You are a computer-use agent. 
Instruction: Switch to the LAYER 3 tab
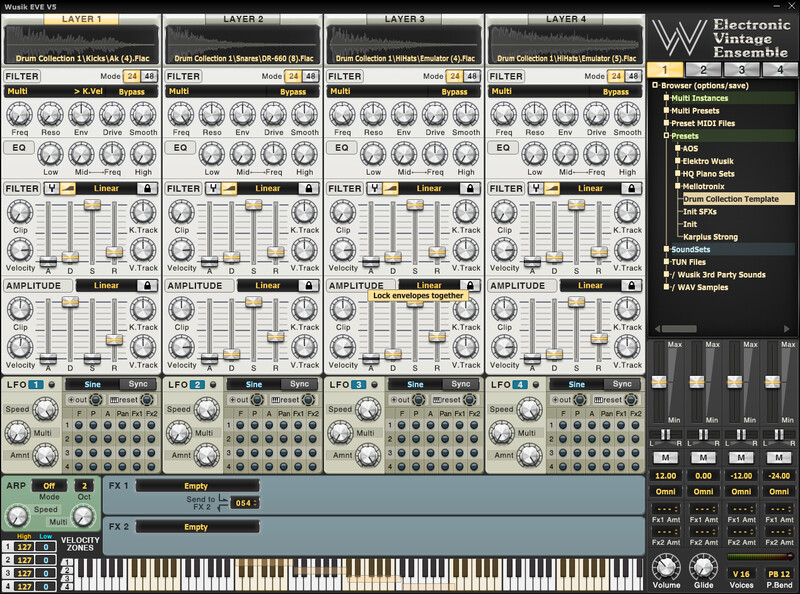tap(404, 19)
